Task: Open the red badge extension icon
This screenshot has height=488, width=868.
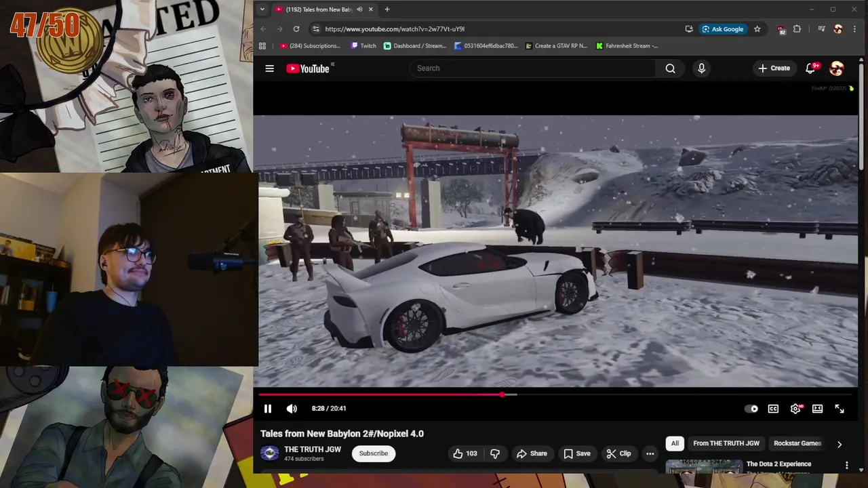Action: (781, 29)
